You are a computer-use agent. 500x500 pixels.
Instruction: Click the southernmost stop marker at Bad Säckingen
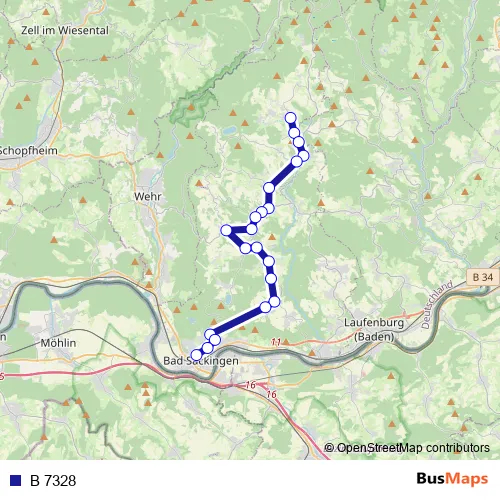click(196, 355)
